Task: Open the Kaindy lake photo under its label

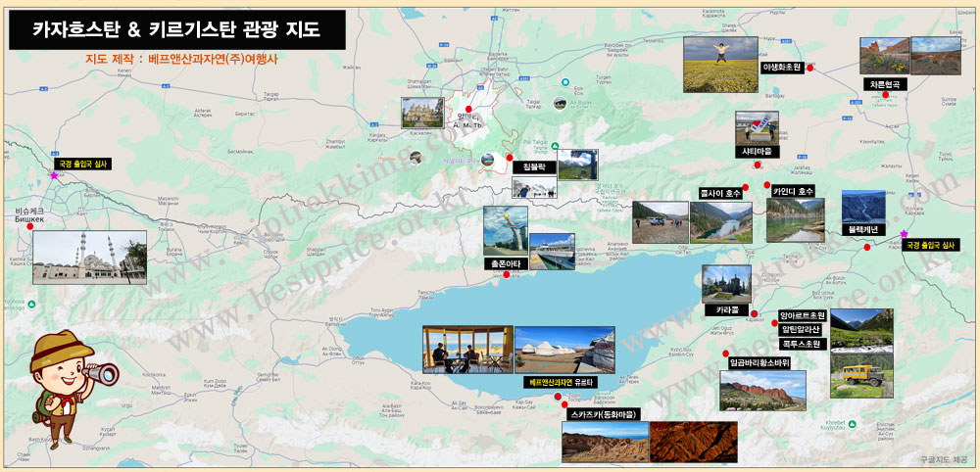Action: 796,220
